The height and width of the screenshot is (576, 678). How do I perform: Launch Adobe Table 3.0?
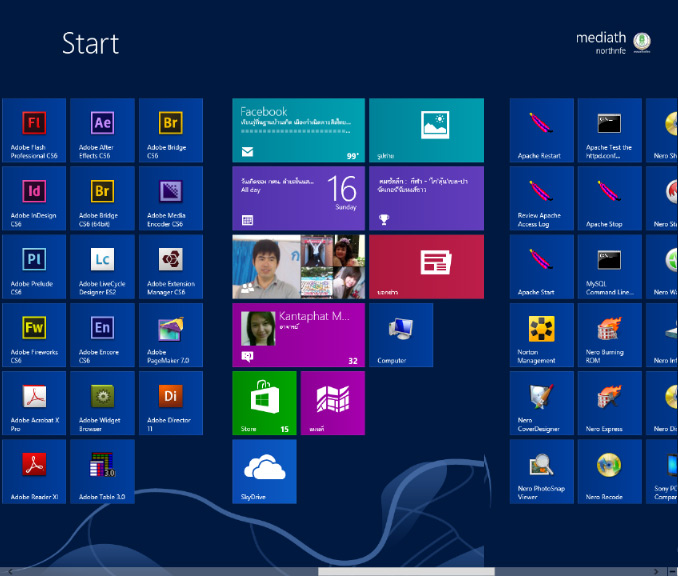(102, 471)
